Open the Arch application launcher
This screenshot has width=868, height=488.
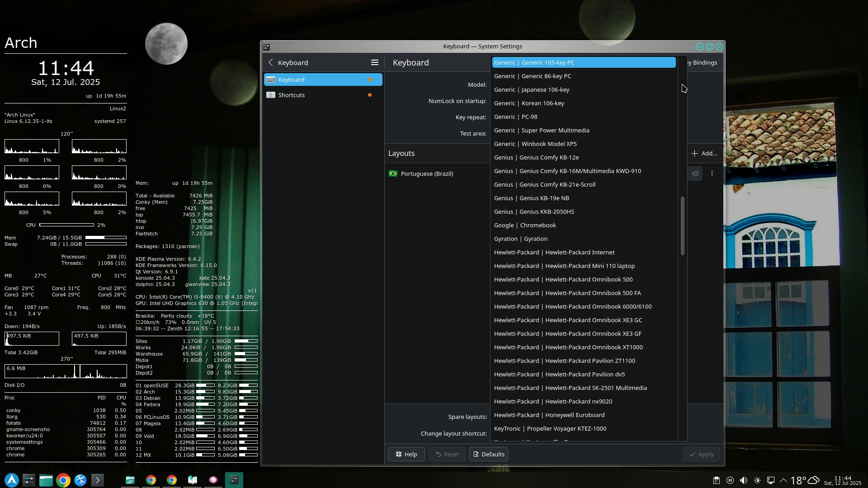pyautogui.click(x=12, y=480)
